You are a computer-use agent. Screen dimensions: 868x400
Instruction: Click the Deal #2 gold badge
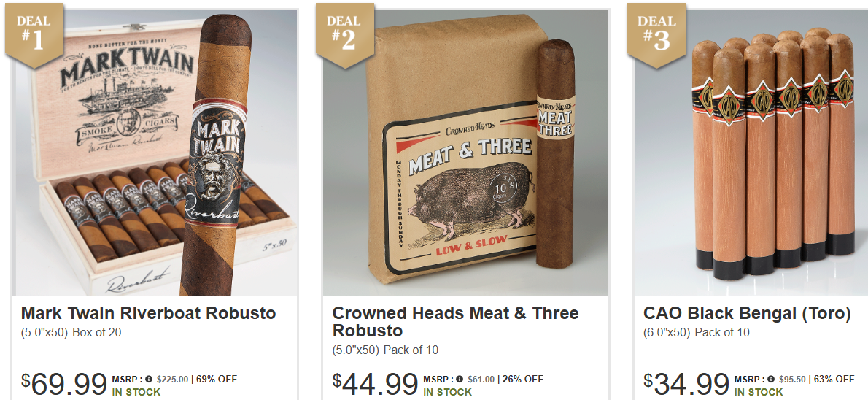click(344, 35)
